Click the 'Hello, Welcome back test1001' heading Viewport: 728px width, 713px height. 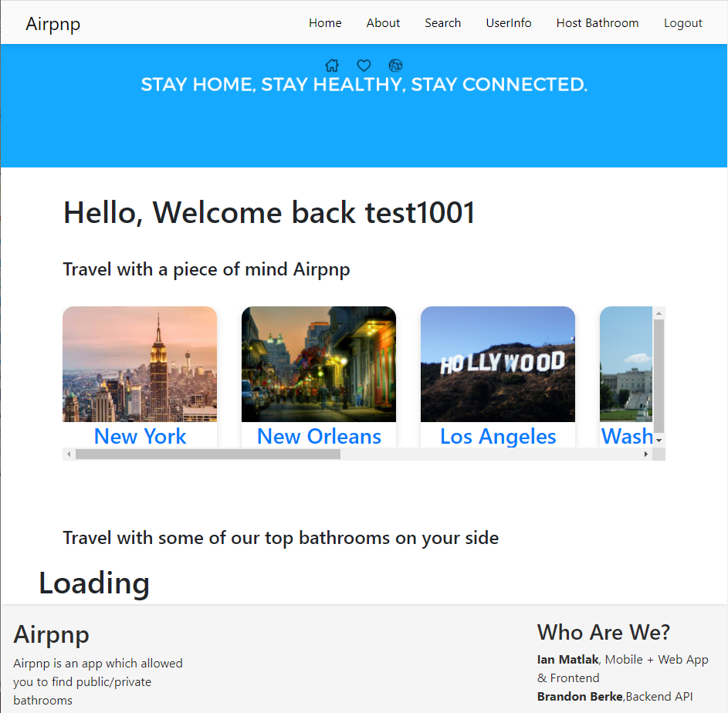[269, 213]
